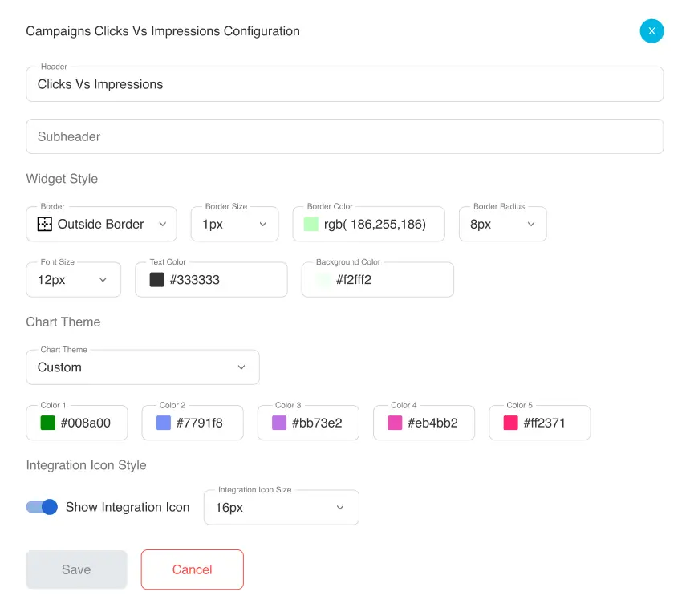The width and height of the screenshot is (690, 616).
Task: Click the #333333 text color value
Action: [194, 279]
